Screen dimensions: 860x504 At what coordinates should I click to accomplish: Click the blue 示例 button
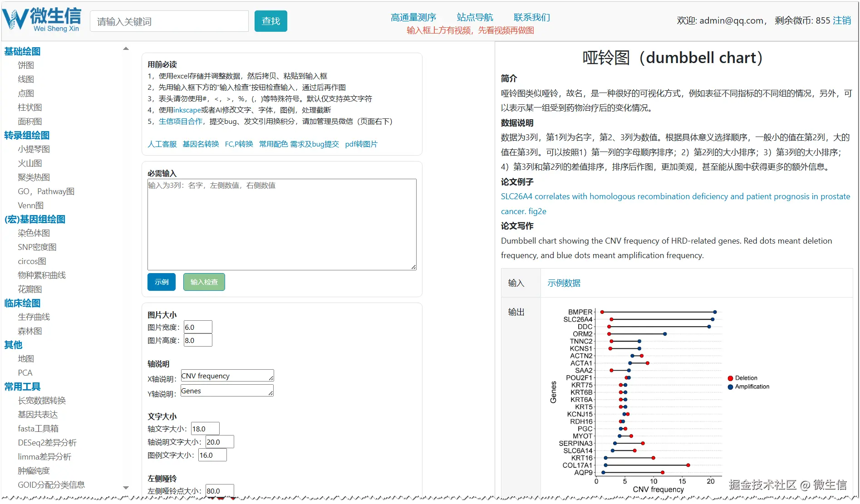162,282
